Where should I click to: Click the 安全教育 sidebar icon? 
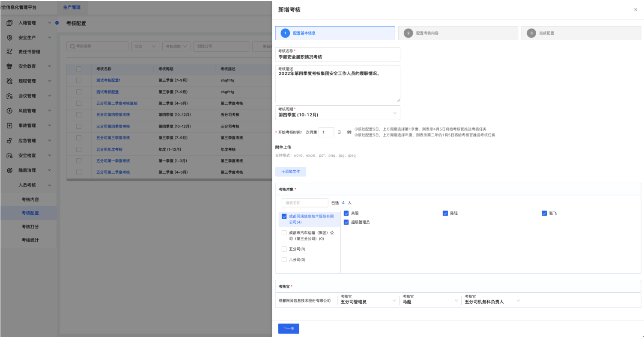click(x=9, y=66)
